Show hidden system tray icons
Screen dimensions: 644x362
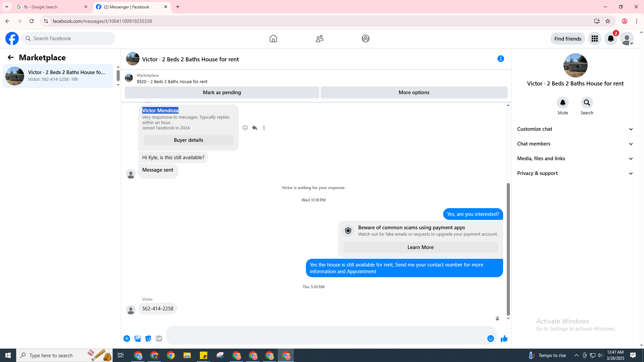[x=577, y=355]
